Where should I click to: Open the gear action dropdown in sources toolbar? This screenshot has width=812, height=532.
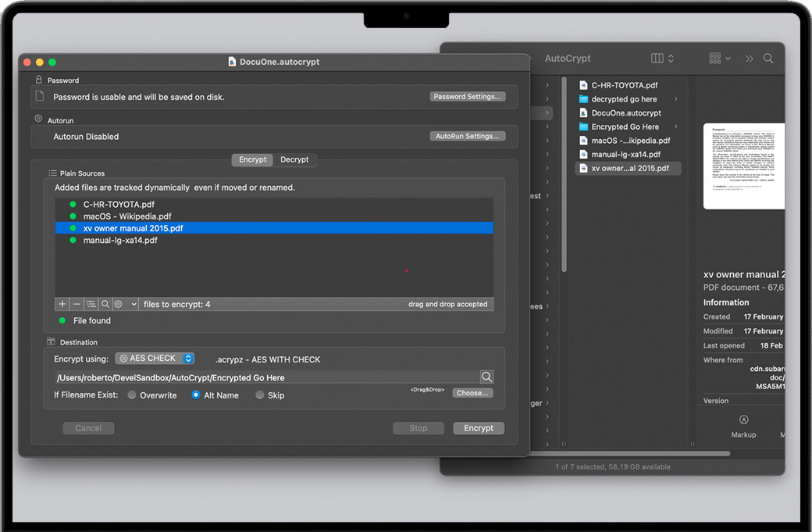coord(125,304)
